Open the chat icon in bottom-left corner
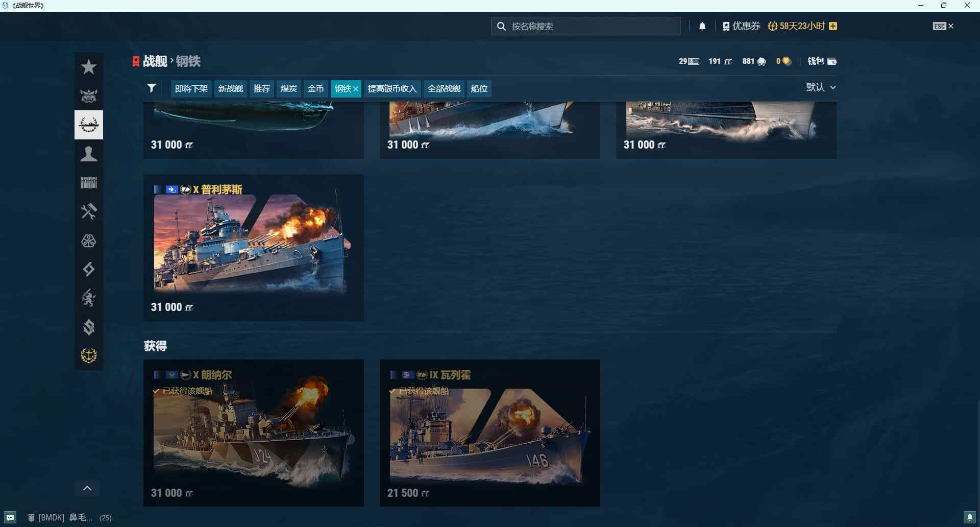This screenshot has height=527, width=980. click(10, 517)
